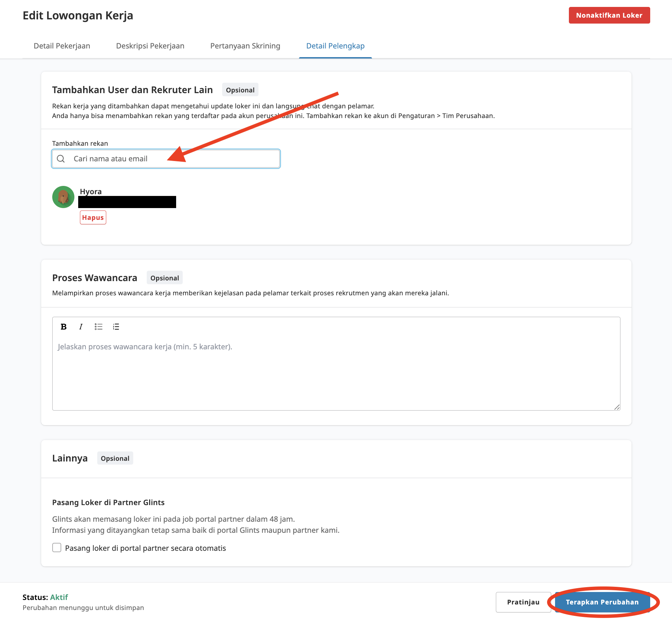Go to Pertanyaan Skrining tab
Screen dimensions: 672x619
click(245, 46)
